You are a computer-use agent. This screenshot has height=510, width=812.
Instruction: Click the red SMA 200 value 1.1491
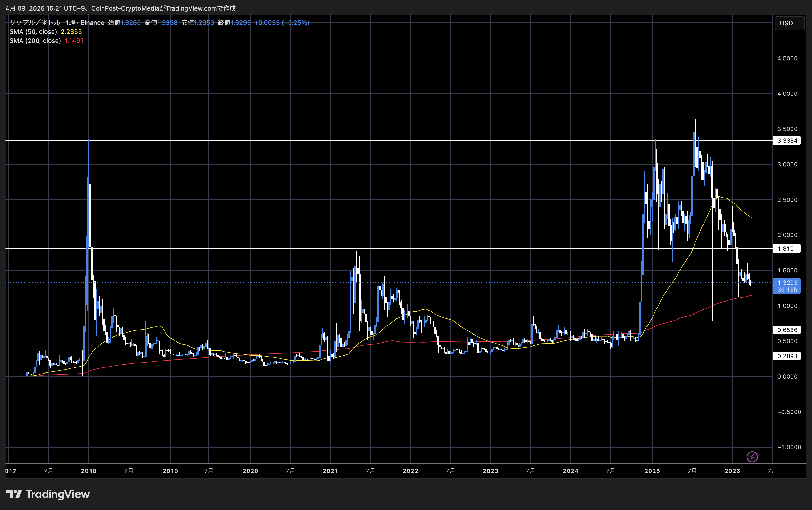(74, 40)
